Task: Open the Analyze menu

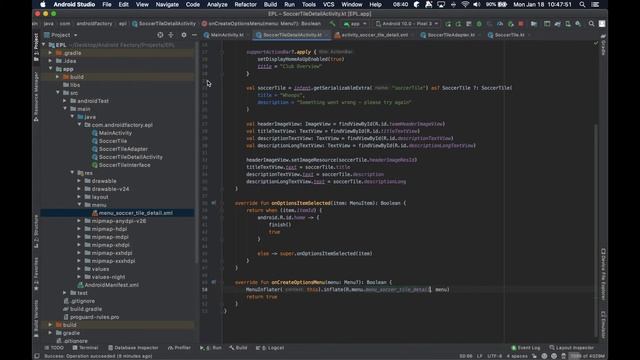Action: pos(217,4)
